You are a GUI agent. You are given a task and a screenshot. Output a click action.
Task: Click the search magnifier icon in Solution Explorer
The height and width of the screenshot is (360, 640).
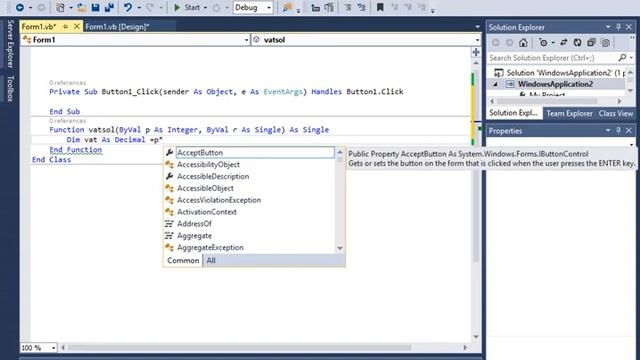point(622,58)
